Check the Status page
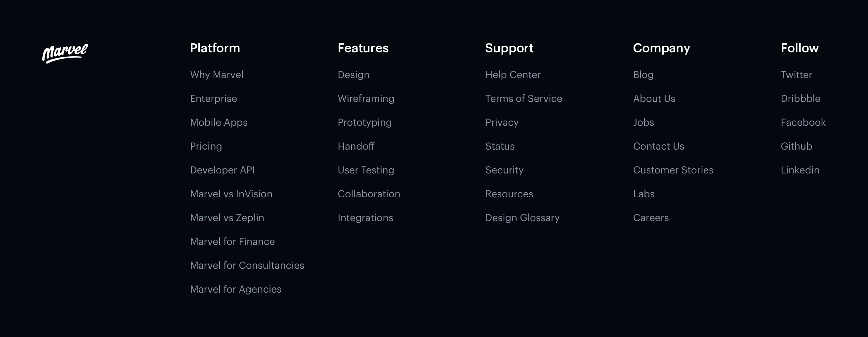The height and width of the screenshot is (337, 868). [x=500, y=146]
